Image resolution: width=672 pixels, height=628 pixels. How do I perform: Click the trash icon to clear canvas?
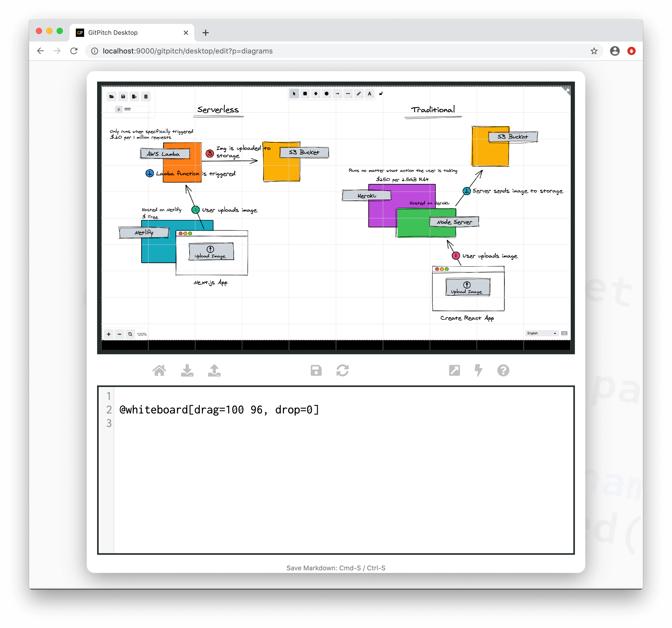pyautogui.click(x=146, y=97)
